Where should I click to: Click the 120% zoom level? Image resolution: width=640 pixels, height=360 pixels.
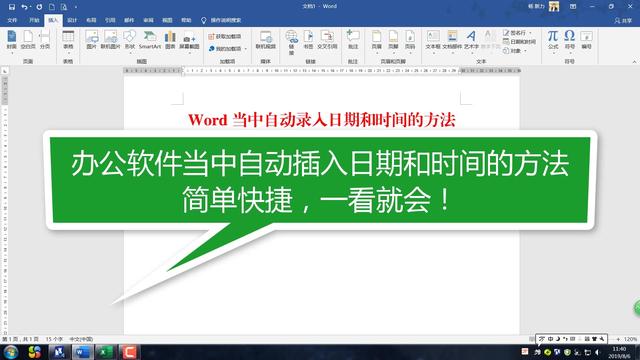630,339
